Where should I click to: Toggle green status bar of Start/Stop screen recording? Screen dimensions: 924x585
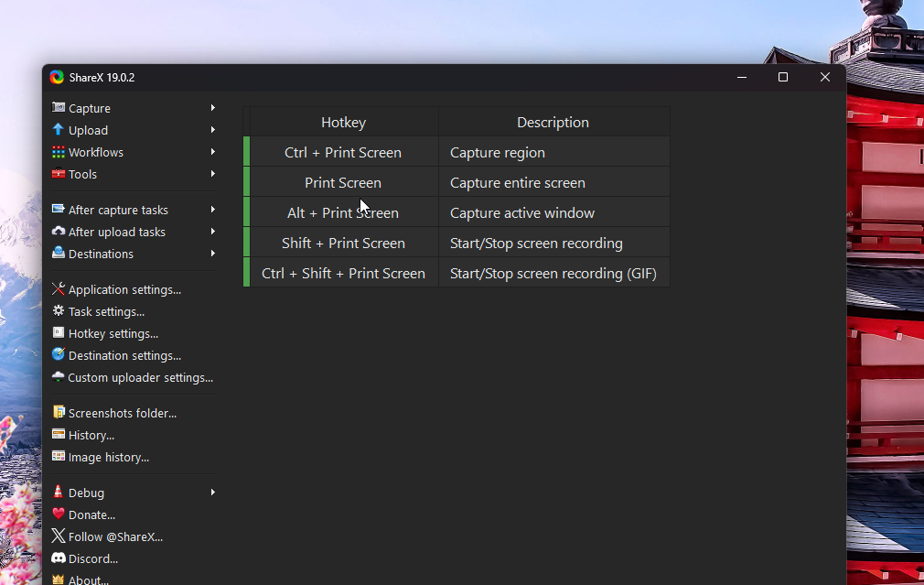246,243
